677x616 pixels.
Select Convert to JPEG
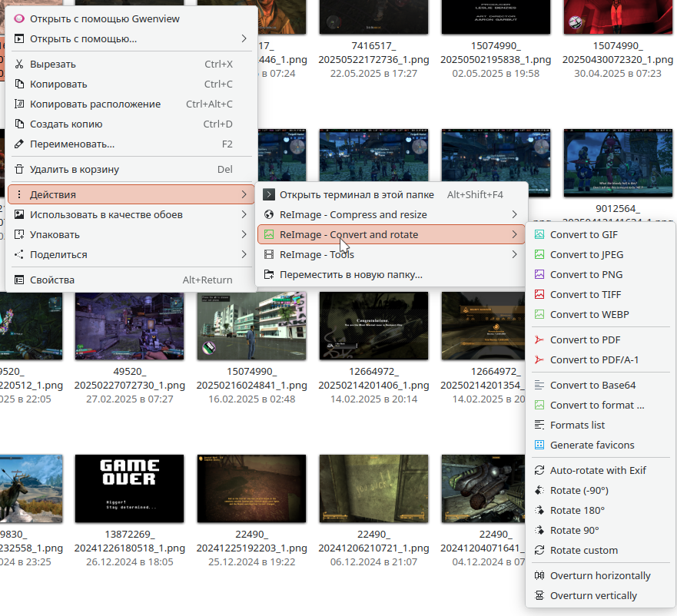(601, 255)
